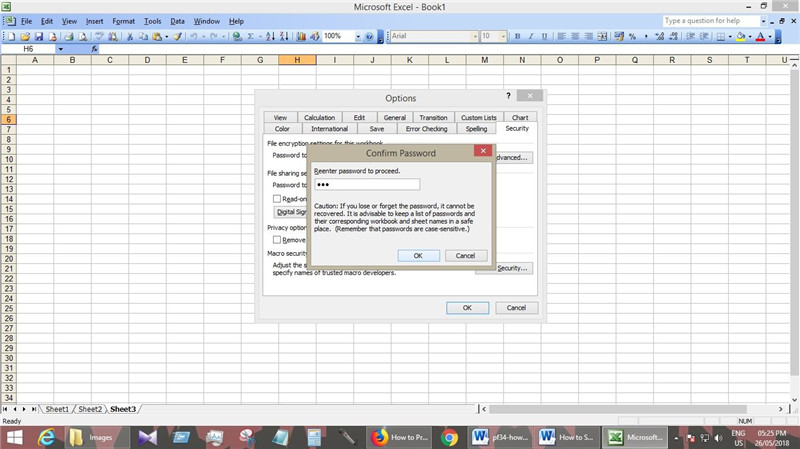Expand the Paste options dropdown arrow
The width and height of the screenshot is (800, 449).
coord(166,36)
